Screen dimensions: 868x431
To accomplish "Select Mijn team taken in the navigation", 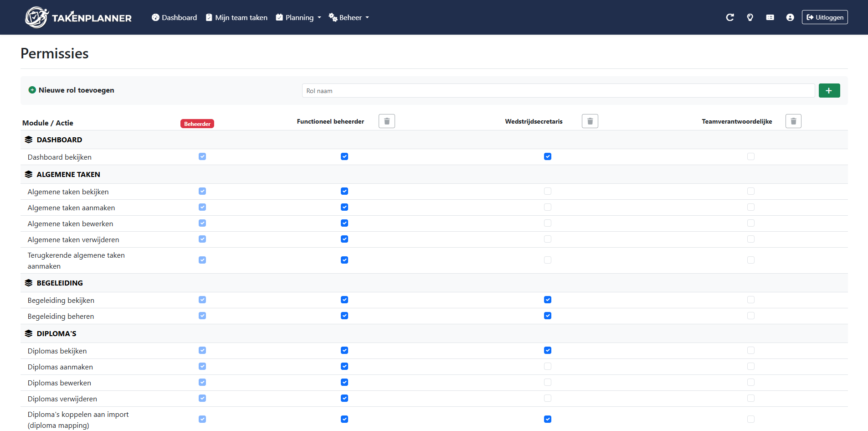I will point(236,17).
